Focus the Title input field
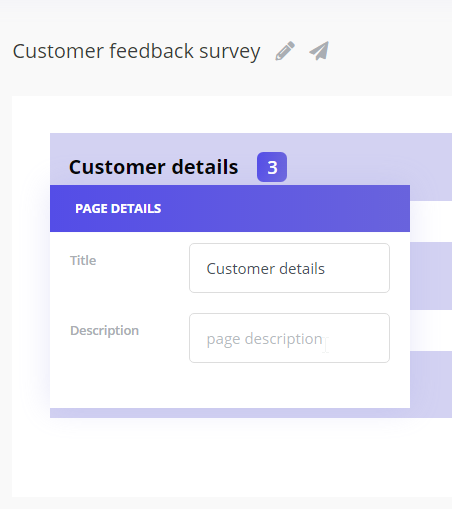 pyautogui.click(x=289, y=268)
